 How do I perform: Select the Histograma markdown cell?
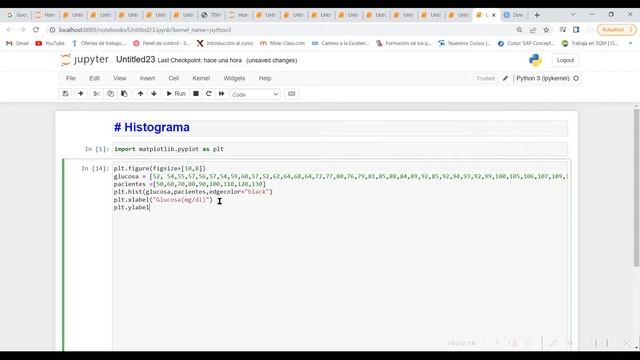pos(340,128)
